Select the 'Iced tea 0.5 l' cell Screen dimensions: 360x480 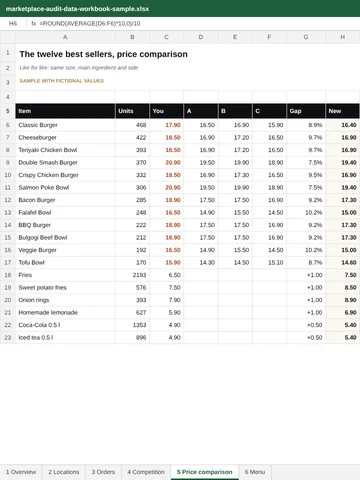pos(65,337)
